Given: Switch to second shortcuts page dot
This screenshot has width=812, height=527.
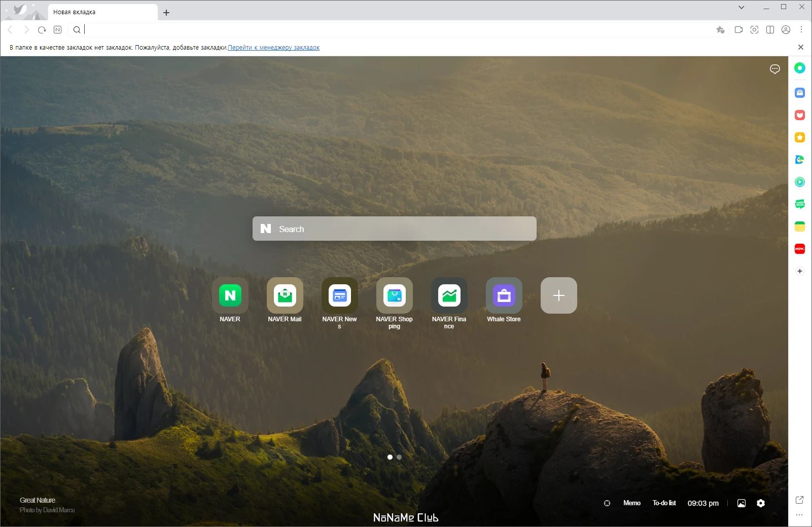Looking at the screenshot, I should pos(399,457).
